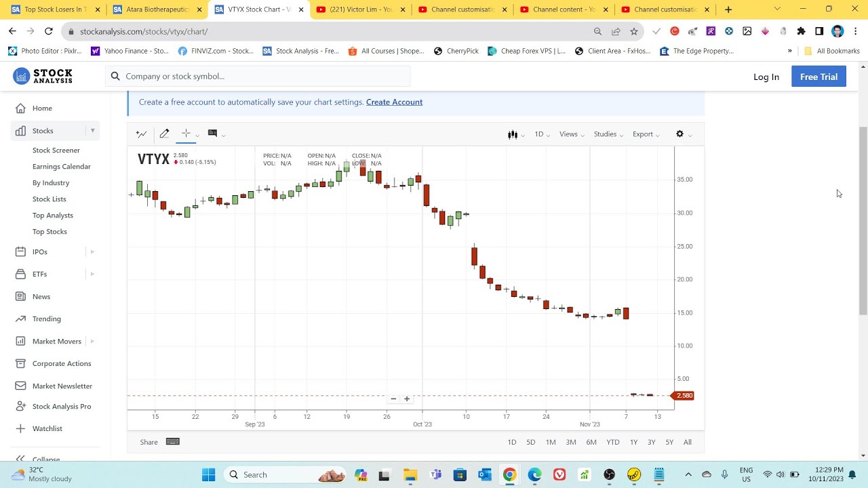Viewport: 868px width, 488px height.
Task: Open Windows Start menu
Action: (208, 474)
